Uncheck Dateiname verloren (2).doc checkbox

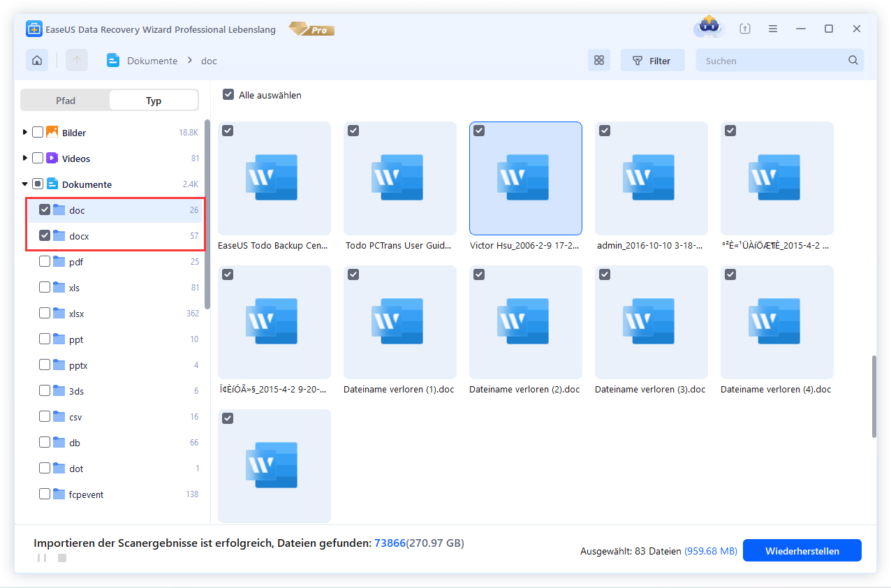tap(479, 274)
